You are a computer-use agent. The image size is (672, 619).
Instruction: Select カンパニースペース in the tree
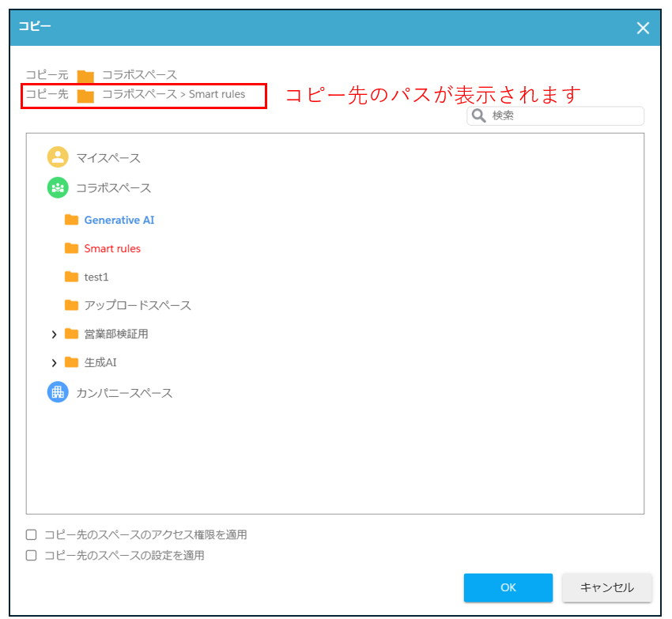click(124, 393)
